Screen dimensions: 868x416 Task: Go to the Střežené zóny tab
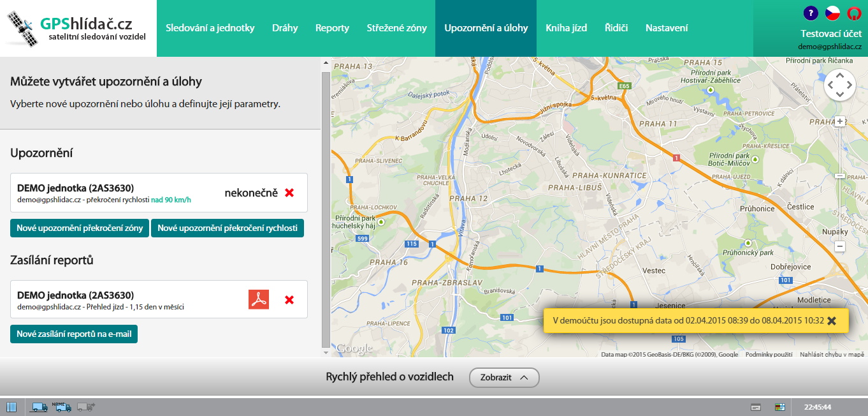pyautogui.click(x=396, y=28)
